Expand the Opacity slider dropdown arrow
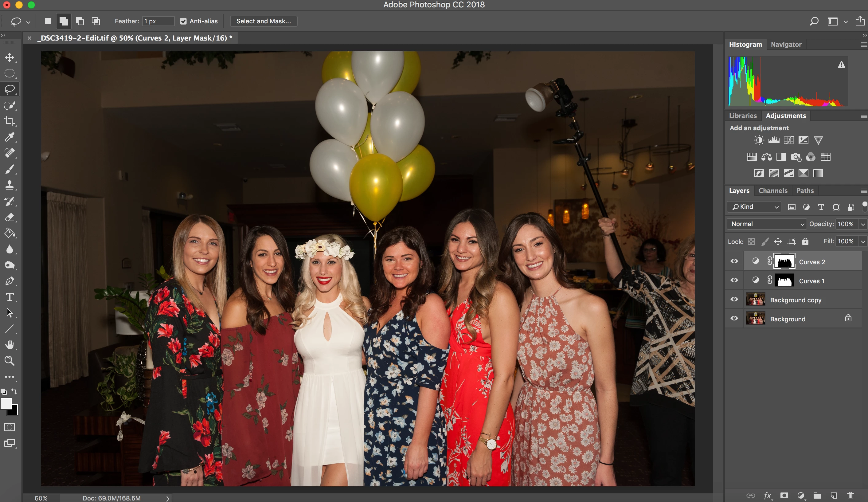Image resolution: width=868 pixels, height=502 pixels. pyautogui.click(x=863, y=224)
